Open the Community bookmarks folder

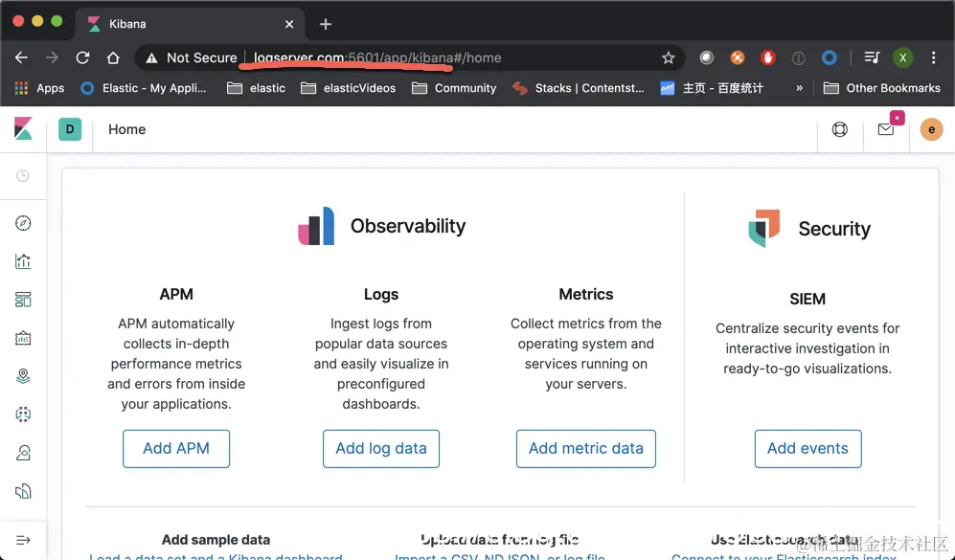point(454,88)
